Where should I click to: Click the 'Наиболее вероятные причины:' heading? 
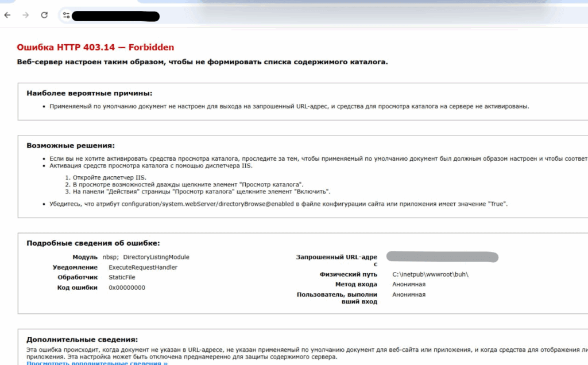(89, 93)
